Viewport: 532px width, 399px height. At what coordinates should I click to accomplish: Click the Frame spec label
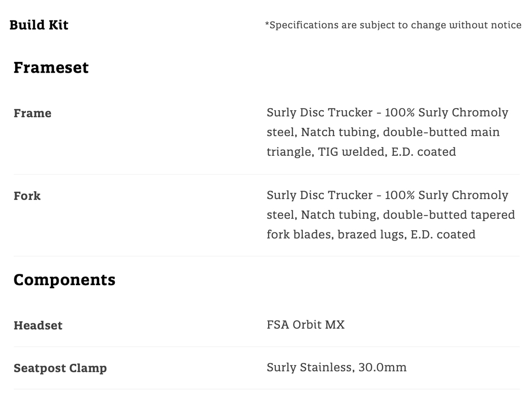pos(32,113)
